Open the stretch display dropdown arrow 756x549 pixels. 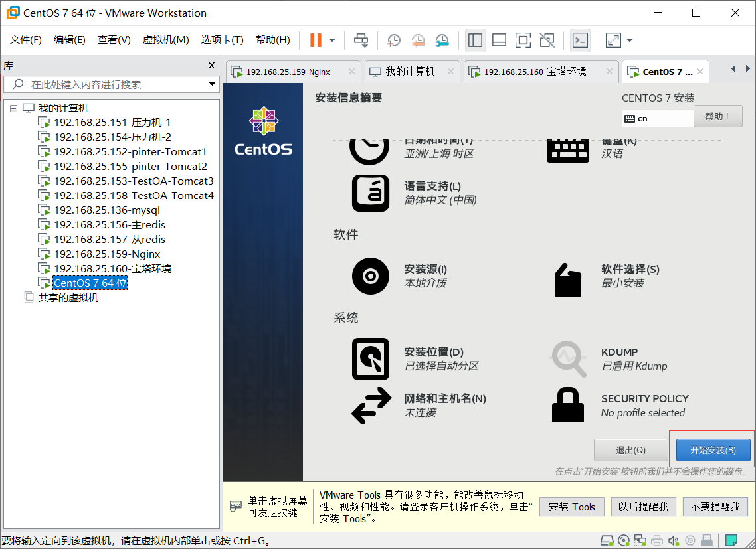tap(630, 40)
